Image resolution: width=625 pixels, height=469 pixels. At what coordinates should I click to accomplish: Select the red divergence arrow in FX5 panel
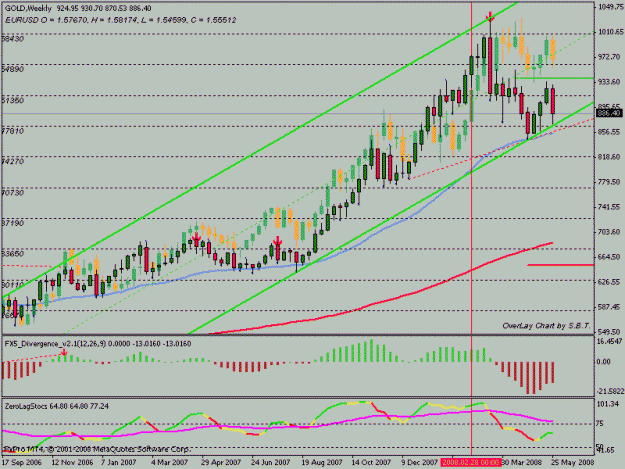coord(64,353)
